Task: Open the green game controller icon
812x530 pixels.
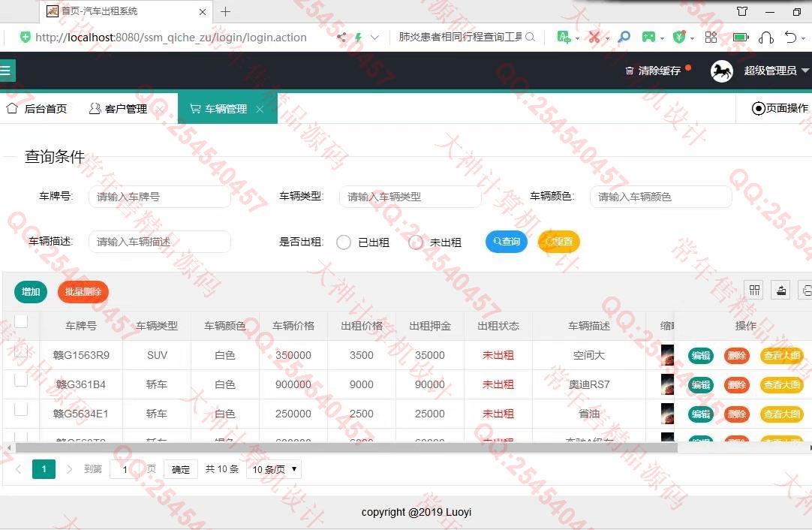Action: coord(648,37)
